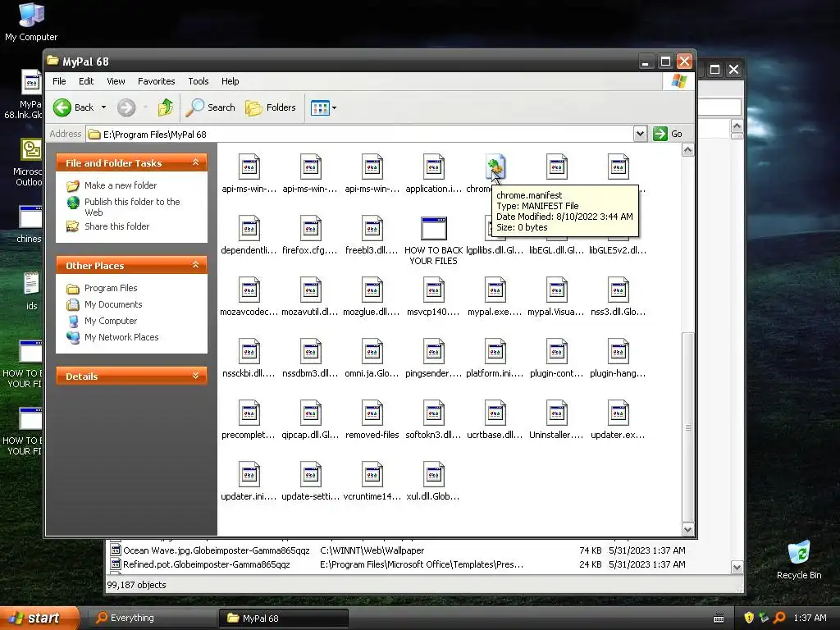
Task: Select the removed-files file icon
Action: 372,413
